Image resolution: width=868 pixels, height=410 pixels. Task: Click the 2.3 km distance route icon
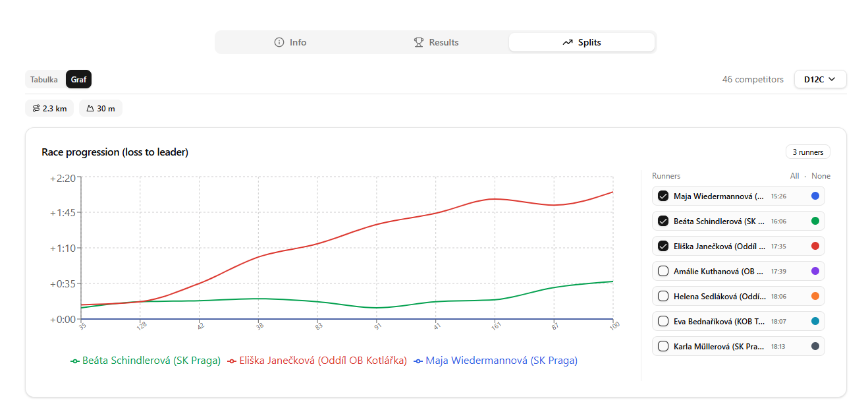36,109
